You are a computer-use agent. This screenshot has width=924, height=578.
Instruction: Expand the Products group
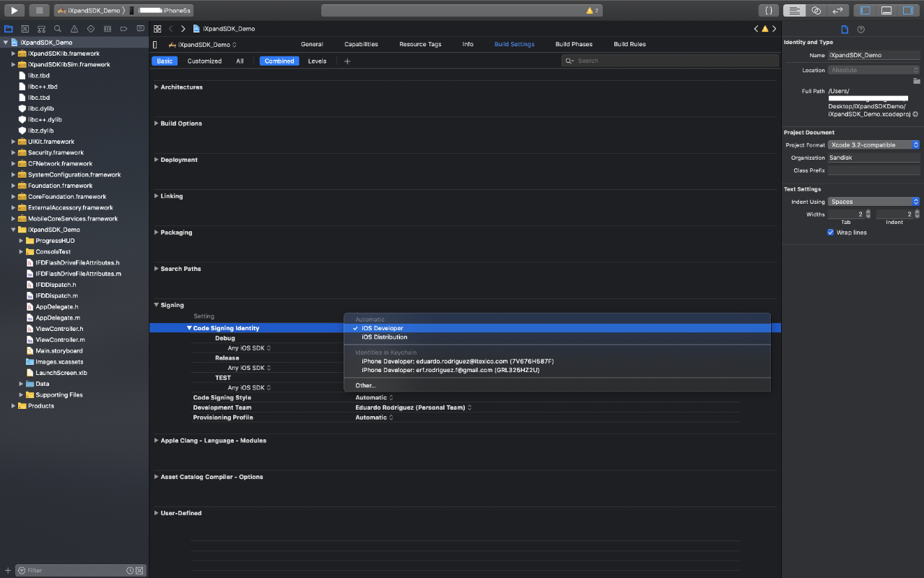tap(13, 405)
